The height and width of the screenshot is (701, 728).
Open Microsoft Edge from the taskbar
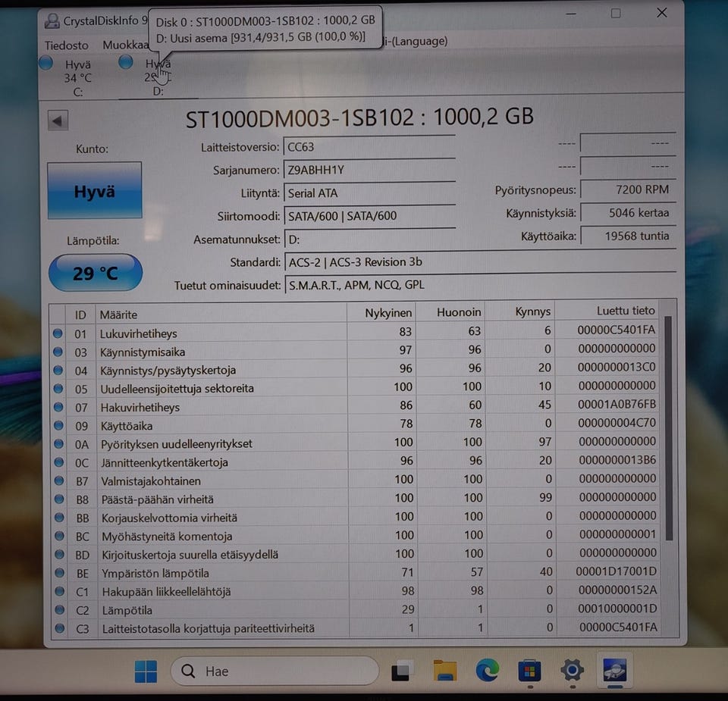point(487,670)
